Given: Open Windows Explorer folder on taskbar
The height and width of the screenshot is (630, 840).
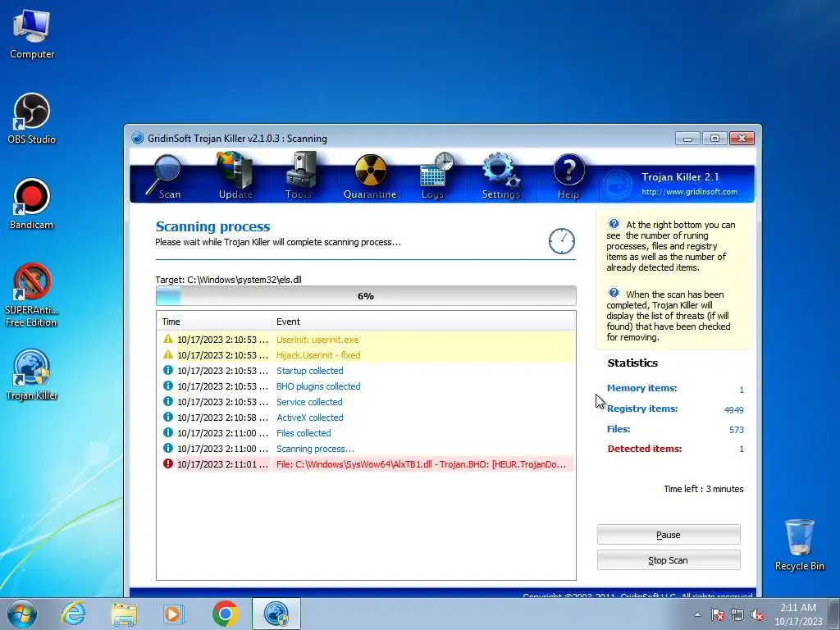Looking at the screenshot, I should click(124, 614).
